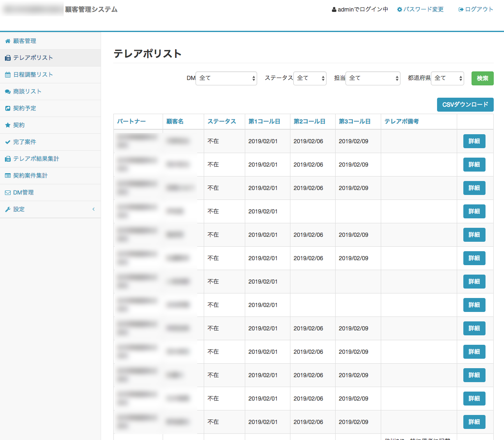Image resolution: width=504 pixels, height=440 pixels.
Task: Open 詳細 for the first table row
Action: pos(474,141)
